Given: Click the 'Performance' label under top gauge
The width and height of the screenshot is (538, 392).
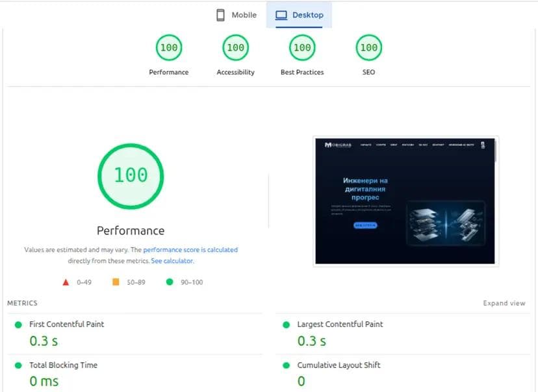Looking at the screenshot, I should coord(169,72).
